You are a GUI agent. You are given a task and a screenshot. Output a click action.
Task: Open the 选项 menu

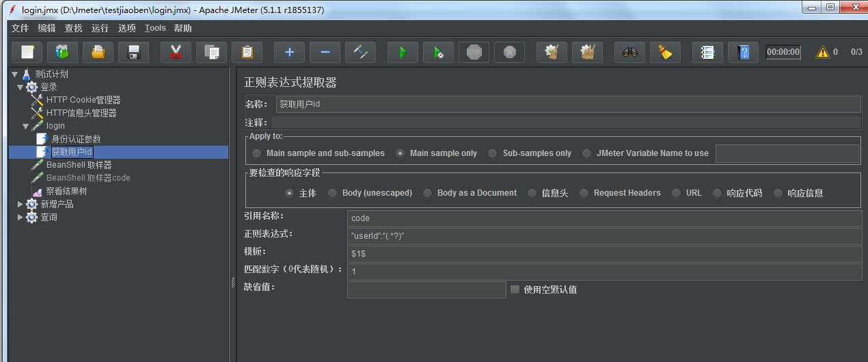pos(127,28)
